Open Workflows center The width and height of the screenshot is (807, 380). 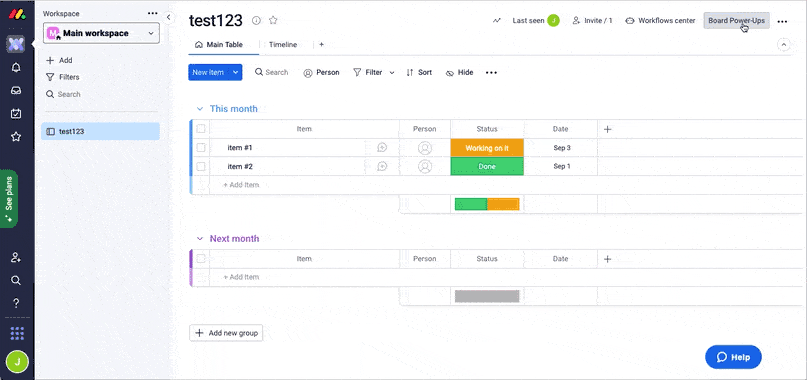[660, 21]
